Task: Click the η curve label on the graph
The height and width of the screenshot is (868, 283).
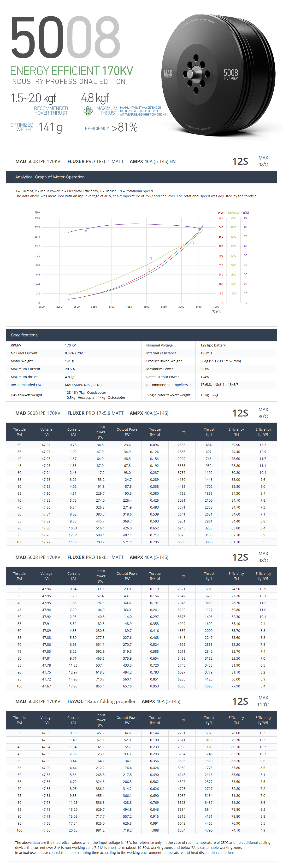Action: (x=86, y=231)
